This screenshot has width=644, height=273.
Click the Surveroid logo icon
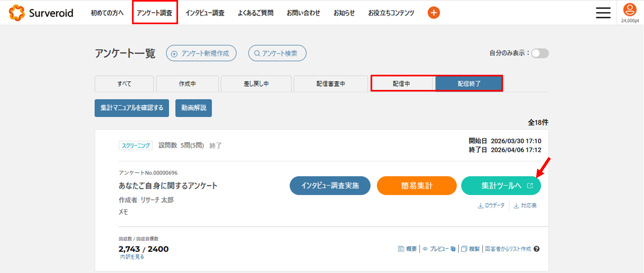(x=17, y=13)
